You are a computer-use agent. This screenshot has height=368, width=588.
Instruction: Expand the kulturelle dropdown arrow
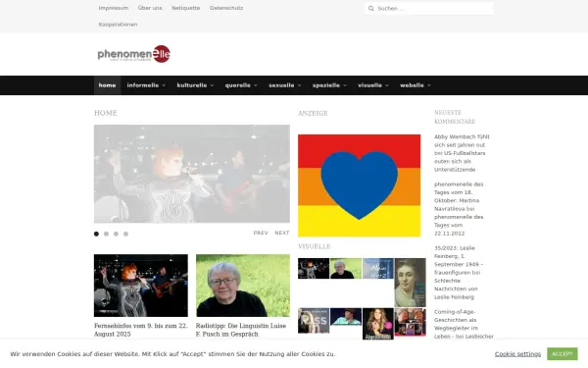click(212, 85)
